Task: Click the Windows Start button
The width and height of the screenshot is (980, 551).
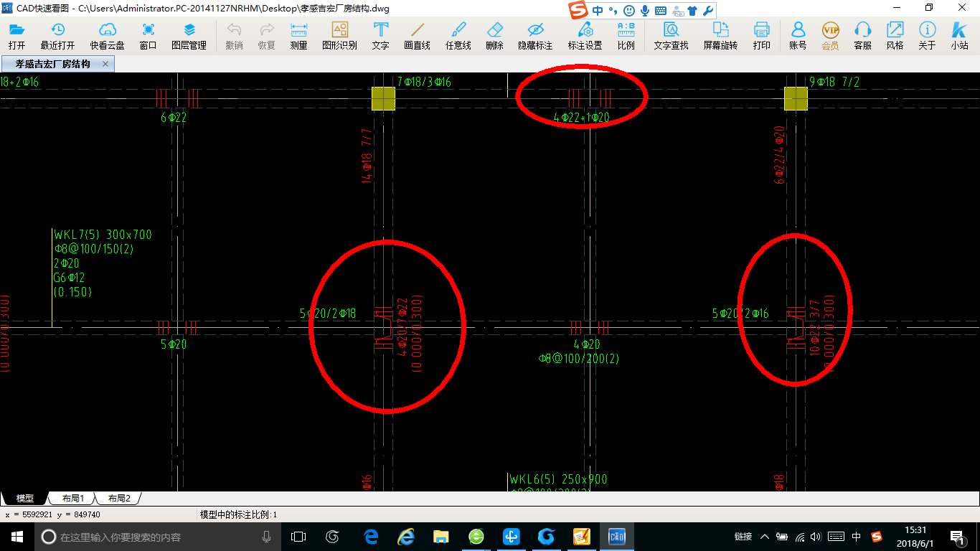Action: point(17,536)
